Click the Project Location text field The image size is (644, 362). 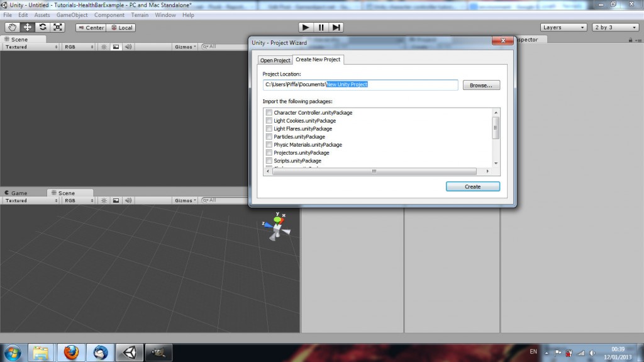[360, 85]
